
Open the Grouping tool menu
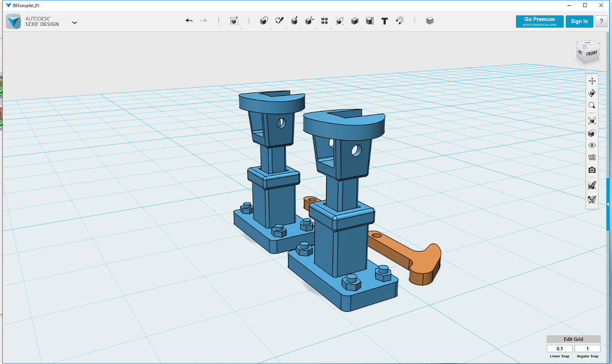[339, 21]
